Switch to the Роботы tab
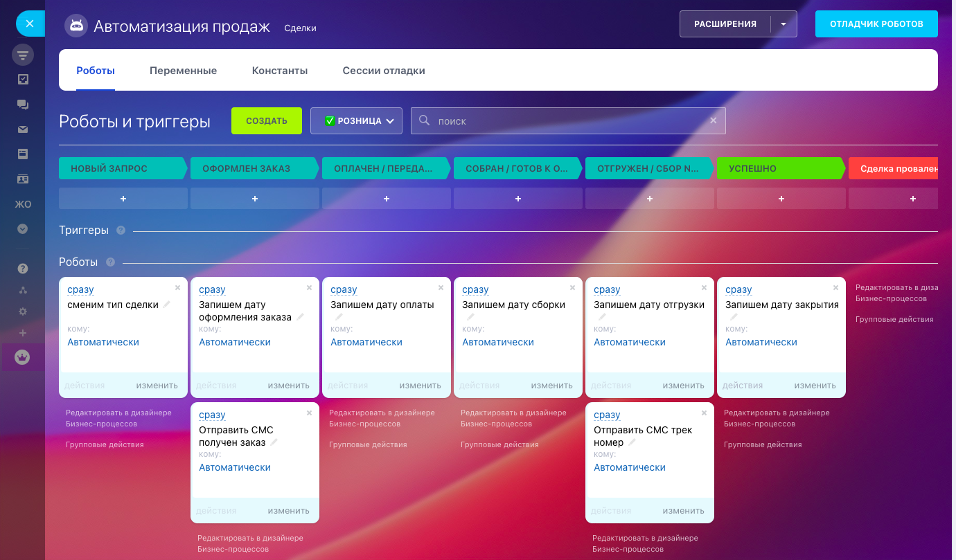The width and height of the screenshot is (956, 560). pos(96,71)
